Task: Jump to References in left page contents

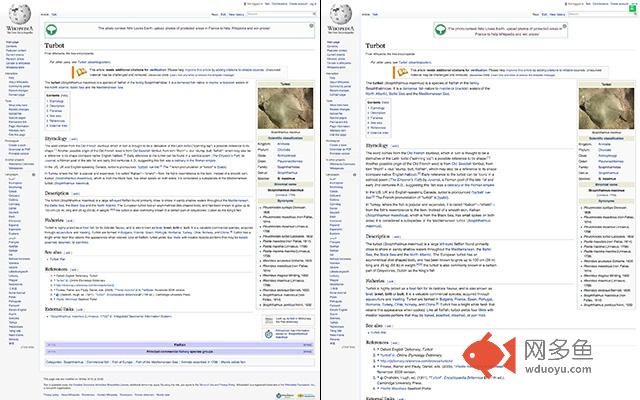Action: [57, 121]
